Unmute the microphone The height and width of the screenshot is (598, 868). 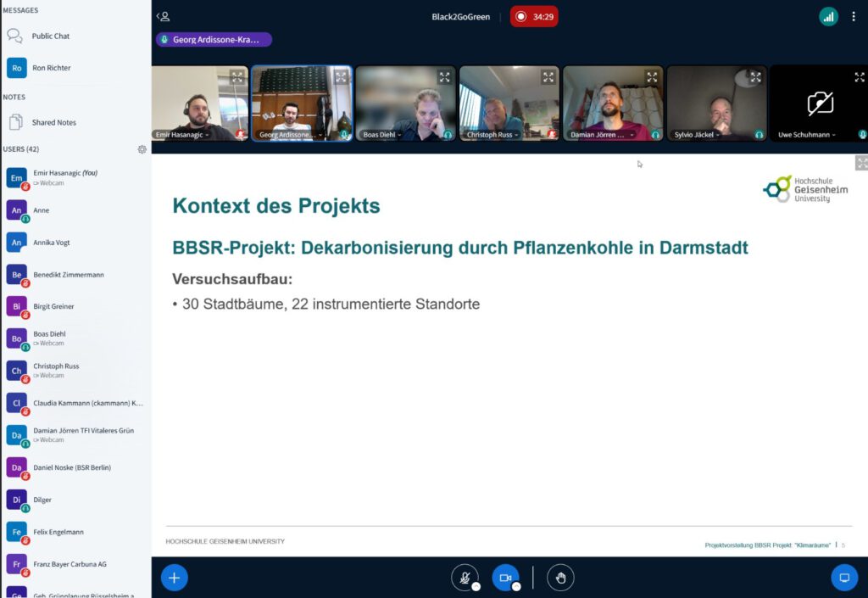click(464, 578)
